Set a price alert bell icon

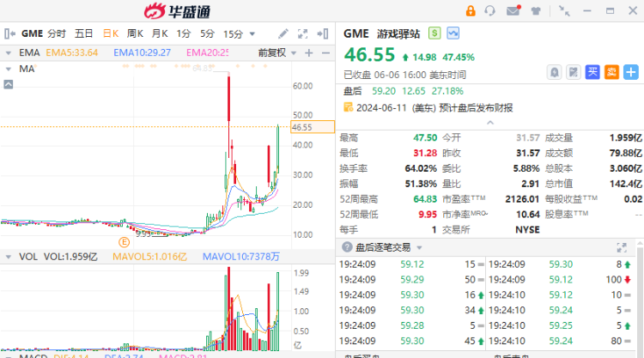click(x=555, y=72)
